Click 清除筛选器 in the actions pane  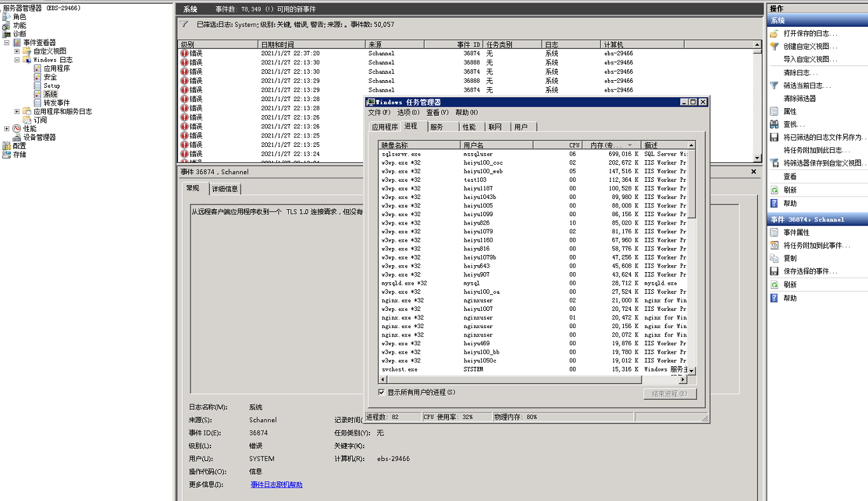point(799,99)
